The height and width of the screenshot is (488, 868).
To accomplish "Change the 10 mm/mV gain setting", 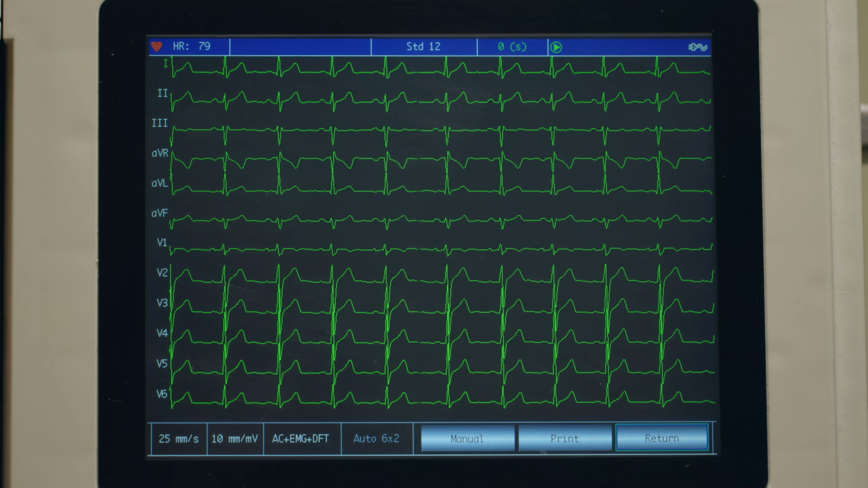I will pyautogui.click(x=235, y=439).
